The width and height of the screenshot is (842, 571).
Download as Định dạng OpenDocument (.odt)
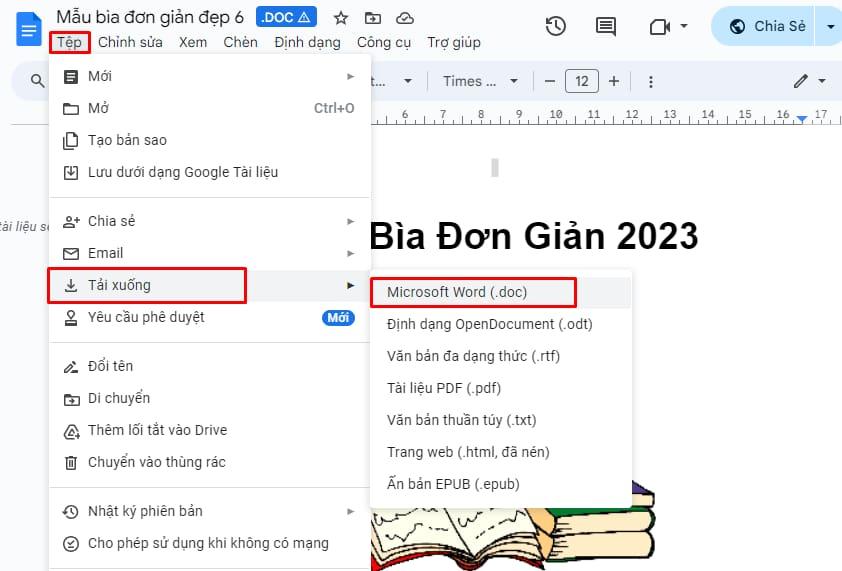(500, 324)
